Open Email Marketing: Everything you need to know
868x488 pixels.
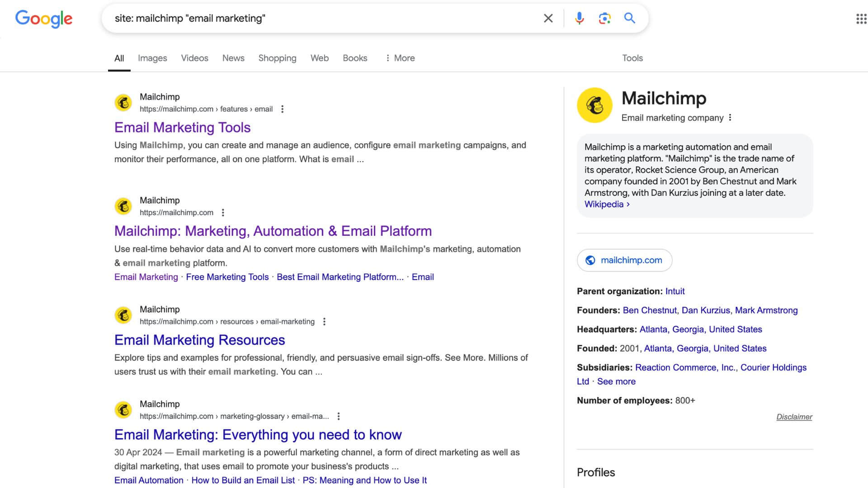pos(258,435)
